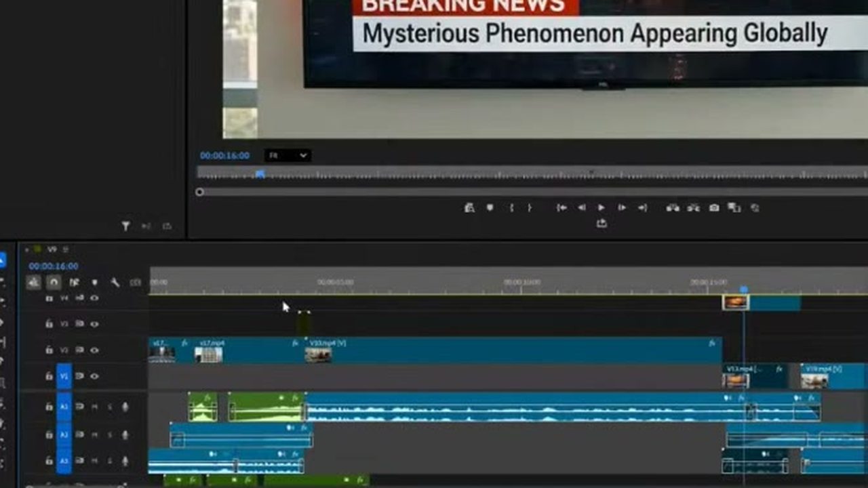Click the Lift button
Screen dimensions: 868x488
pos(673,207)
